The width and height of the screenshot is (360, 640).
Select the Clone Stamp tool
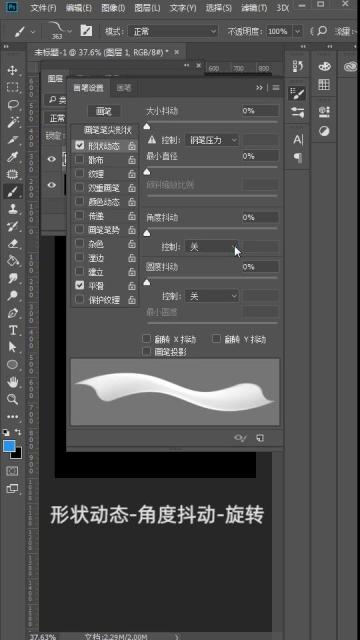pos(12,209)
